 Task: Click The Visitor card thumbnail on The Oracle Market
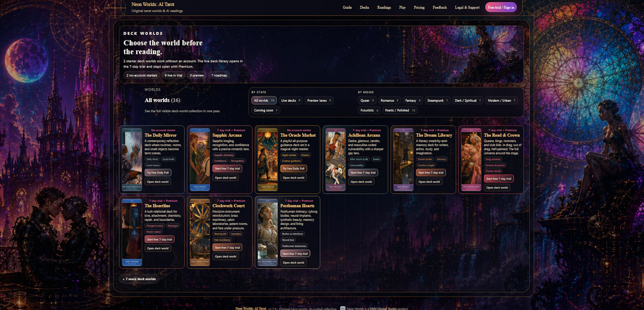tap(268, 159)
